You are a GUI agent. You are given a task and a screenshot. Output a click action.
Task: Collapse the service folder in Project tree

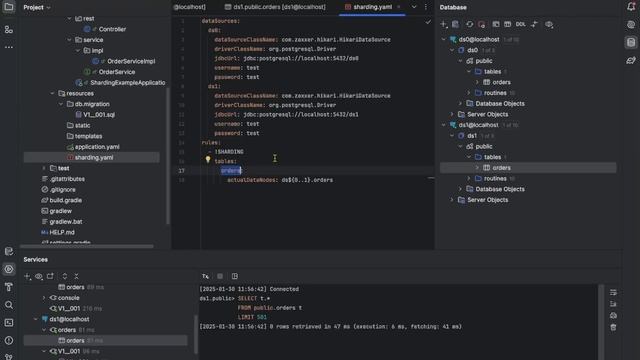(x=69, y=40)
